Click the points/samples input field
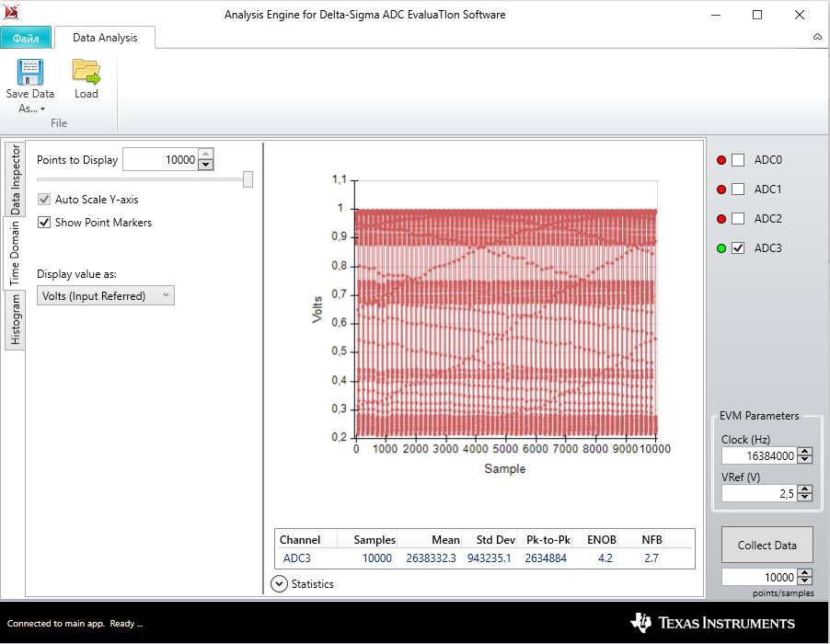 click(x=759, y=577)
